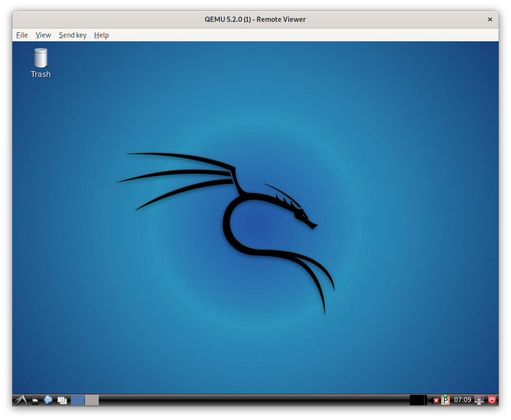Launch the file manager from panel
Viewport: 511px width, 420px height.
pyautogui.click(x=36, y=400)
